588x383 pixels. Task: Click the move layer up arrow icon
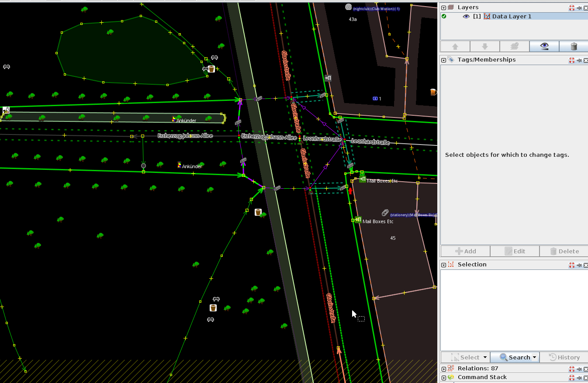click(455, 46)
